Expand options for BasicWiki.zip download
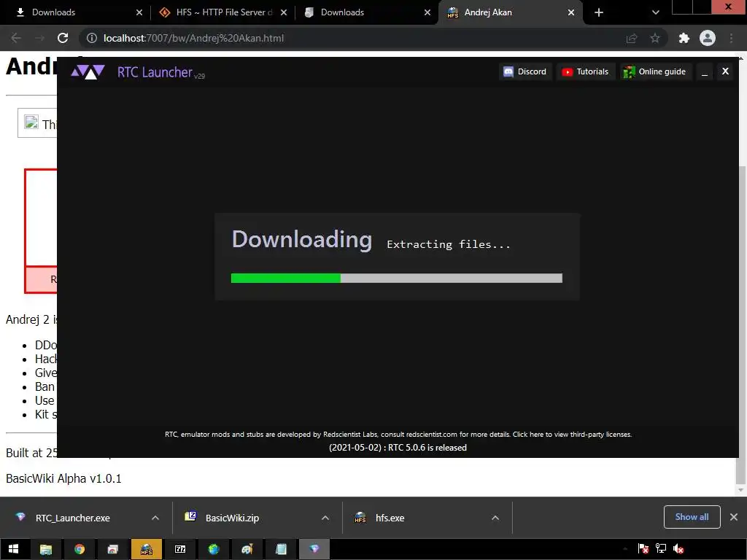 tap(325, 518)
